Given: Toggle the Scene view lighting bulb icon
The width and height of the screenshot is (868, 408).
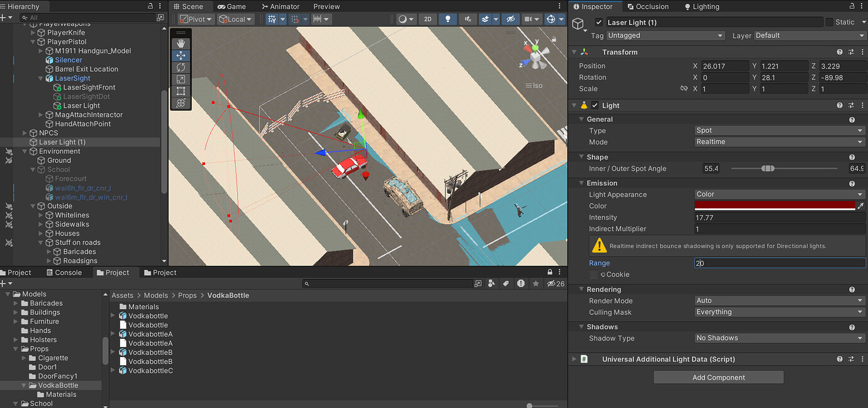Looking at the screenshot, I should (447, 19).
